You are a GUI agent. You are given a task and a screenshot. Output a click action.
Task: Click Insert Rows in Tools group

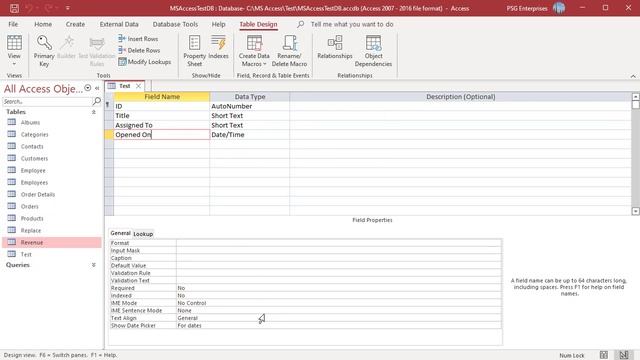pyautogui.click(x=138, y=39)
